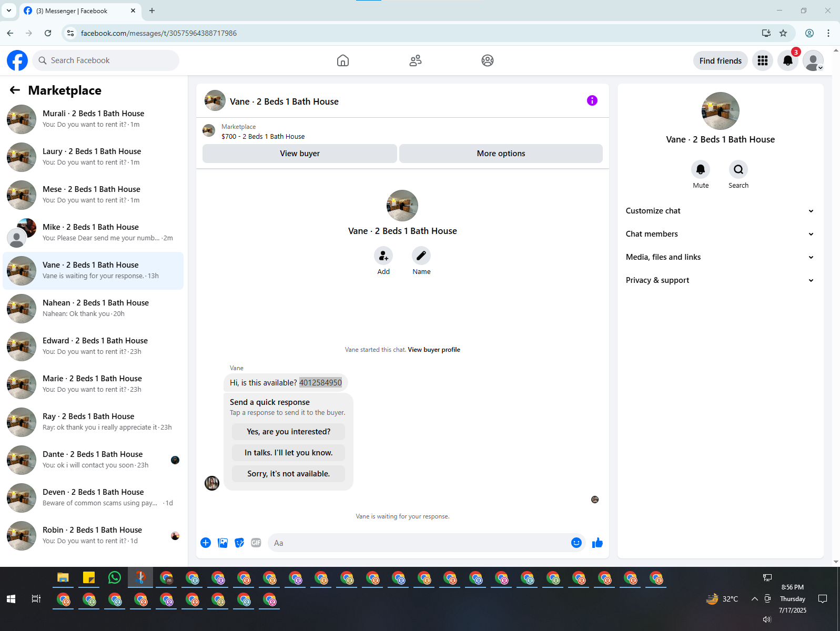840x631 pixels.
Task: Open the Home feed icon
Action: [x=343, y=60]
